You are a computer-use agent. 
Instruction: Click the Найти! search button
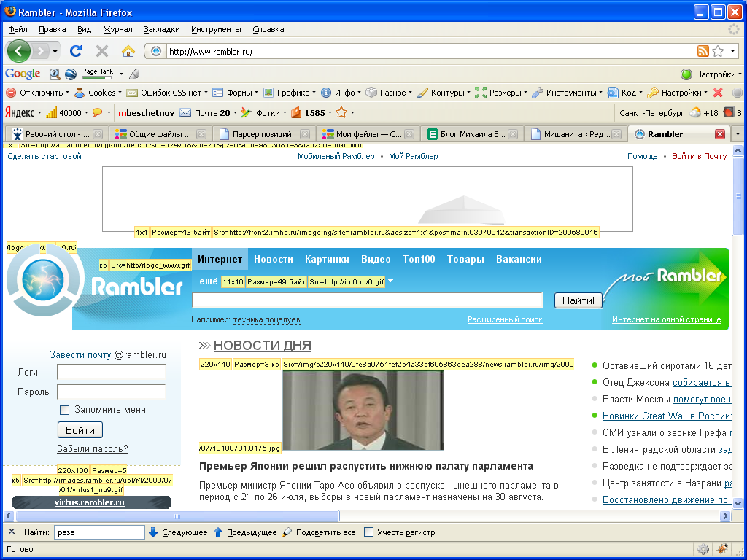click(578, 300)
